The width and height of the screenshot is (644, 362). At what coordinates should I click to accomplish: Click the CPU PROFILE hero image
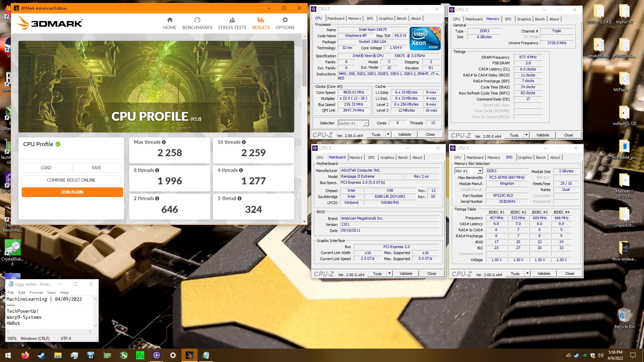(x=156, y=86)
